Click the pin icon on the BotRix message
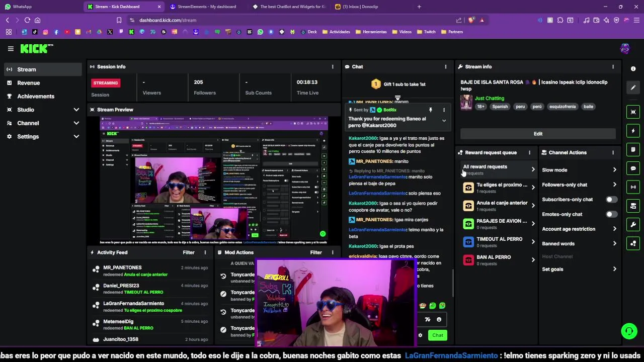Viewport: 644px width, 362px height. pos(430,110)
